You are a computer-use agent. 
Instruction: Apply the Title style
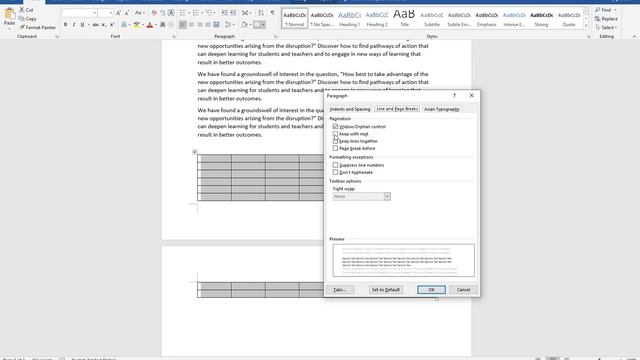point(404,18)
